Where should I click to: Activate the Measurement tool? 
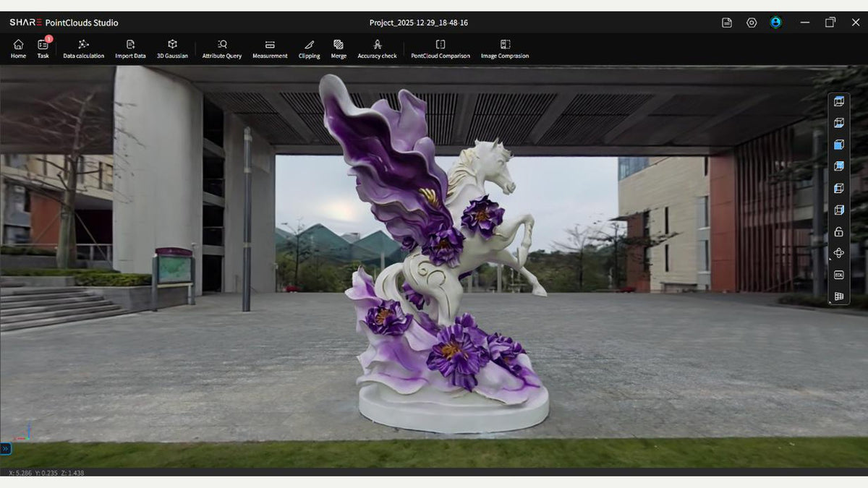click(270, 49)
